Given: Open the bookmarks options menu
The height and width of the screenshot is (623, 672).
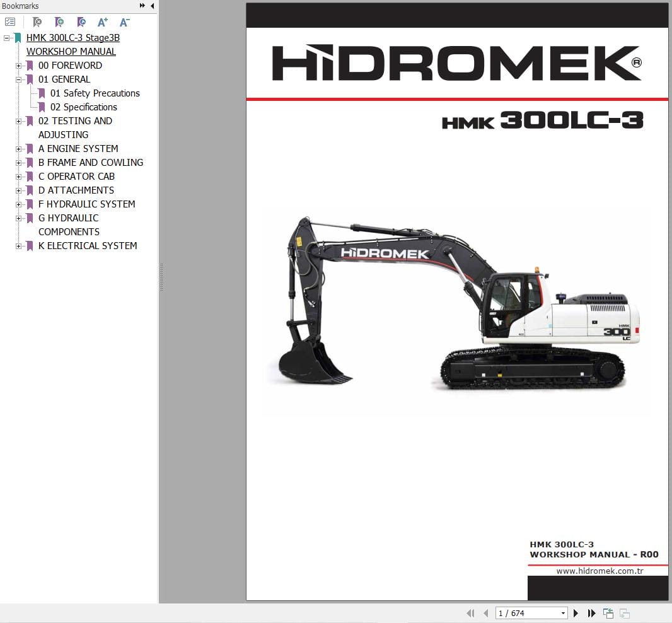Looking at the screenshot, I should tap(10, 21).
